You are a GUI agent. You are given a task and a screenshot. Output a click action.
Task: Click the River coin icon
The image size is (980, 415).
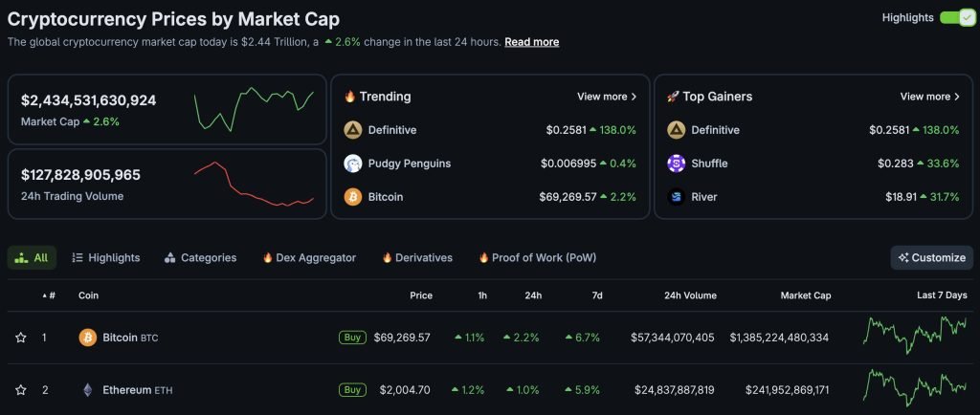coord(677,197)
